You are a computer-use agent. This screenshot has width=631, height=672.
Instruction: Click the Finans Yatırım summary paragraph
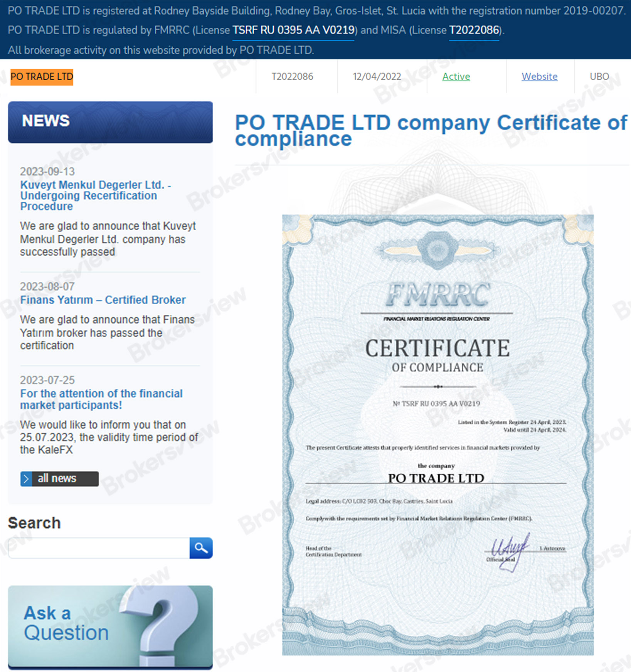pyautogui.click(x=107, y=332)
